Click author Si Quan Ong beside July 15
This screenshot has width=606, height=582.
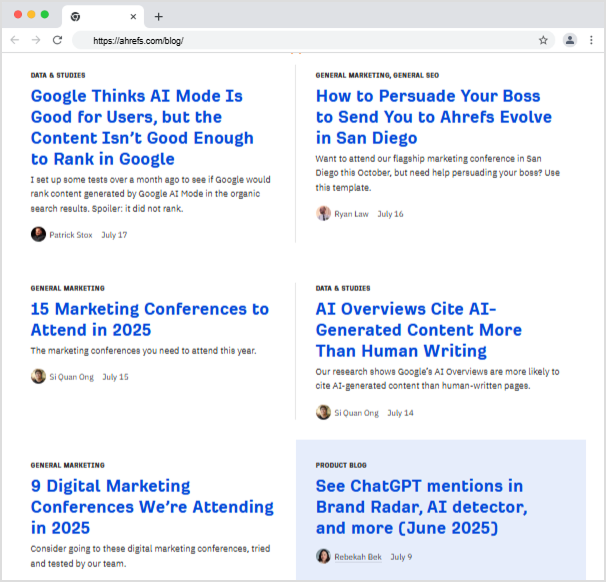(71, 377)
